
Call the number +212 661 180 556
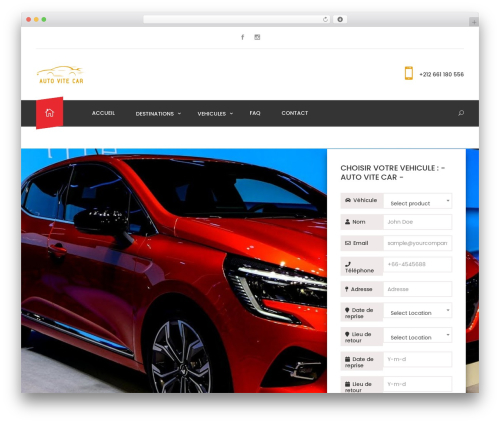pos(441,74)
